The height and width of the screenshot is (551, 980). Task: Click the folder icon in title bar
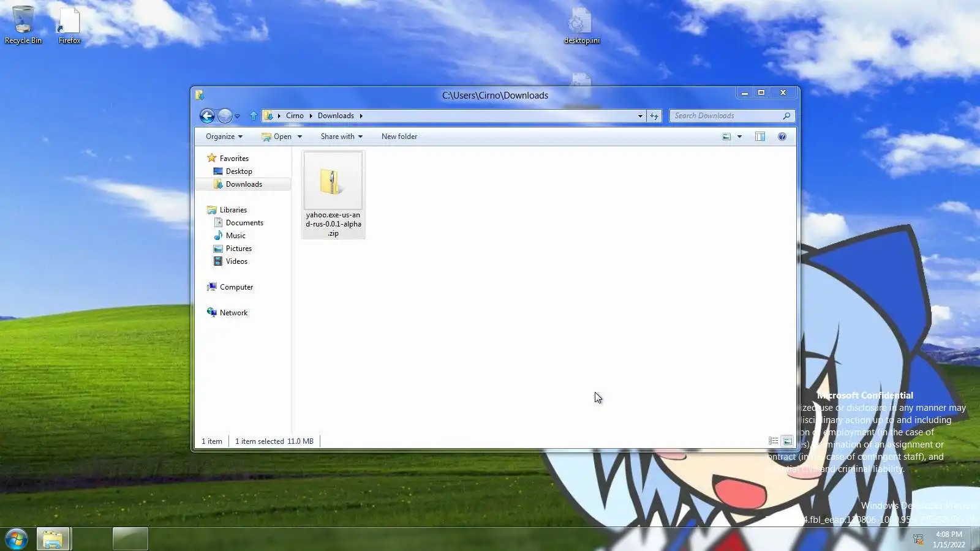click(200, 95)
